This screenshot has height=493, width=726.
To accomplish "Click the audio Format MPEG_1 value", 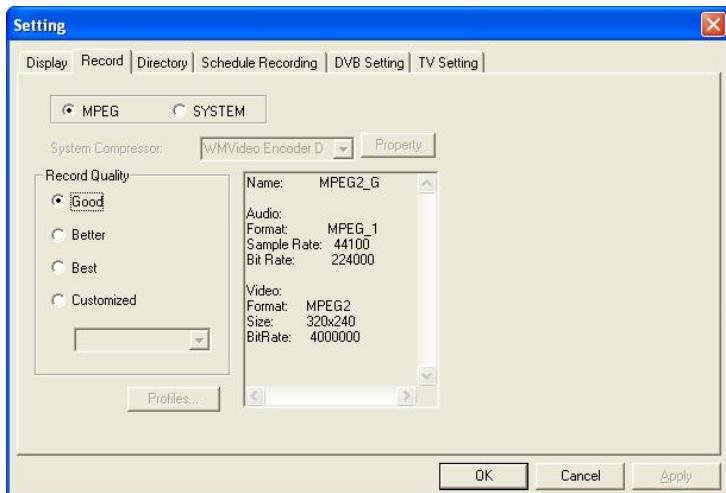I will point(352,229).
